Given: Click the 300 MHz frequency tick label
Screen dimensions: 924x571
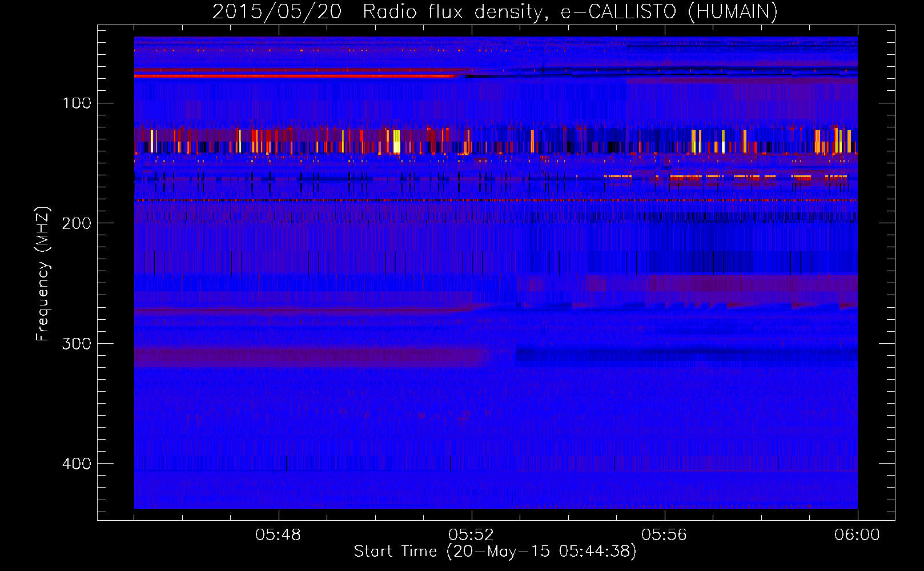Looking at the screenshot, I should pyautogui.click(x=77, y=343).
